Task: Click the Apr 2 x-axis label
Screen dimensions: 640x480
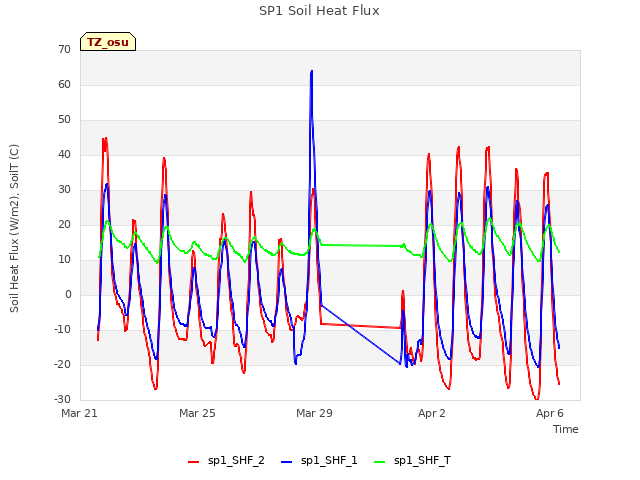Action: pos(431,413)
